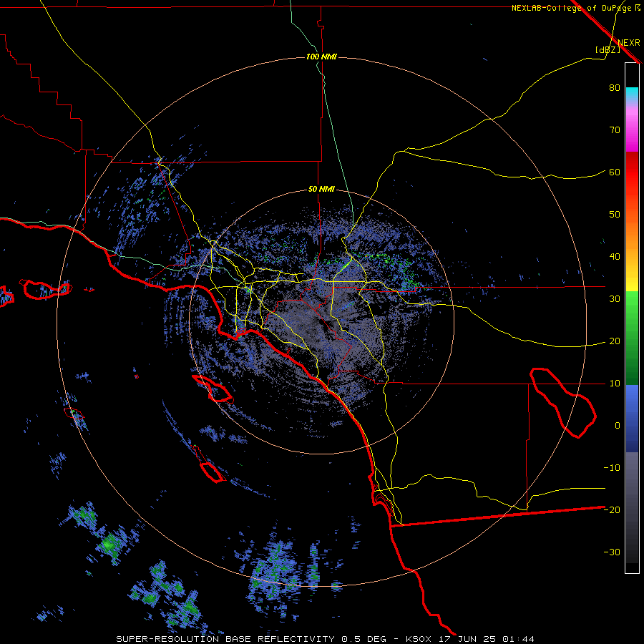Click the 70 value on the dBZ scale
The height and width of the screenshot is (644, 644).
point(615,130)
